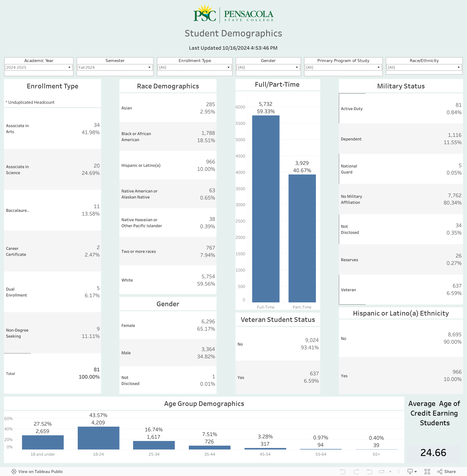Click the Redo icon in Tableau toolbar
The height and width of the screenshot is (476, 467).
(x=356, y=472)
